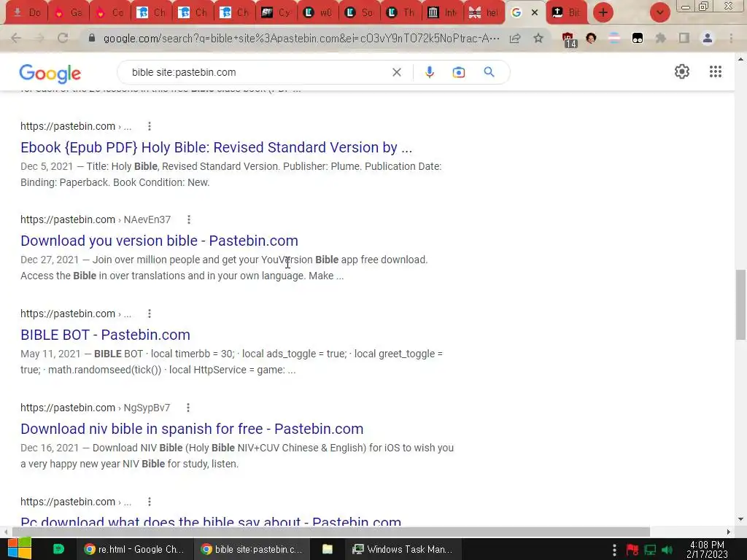Switch to the Bit tab
This screenshot has width=747, height=560.
coord(567,13)
